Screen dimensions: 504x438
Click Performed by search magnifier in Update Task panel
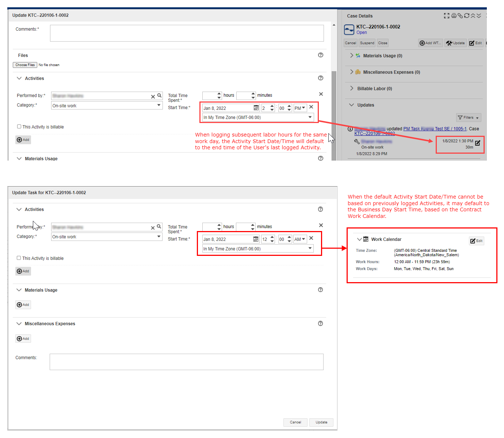(159, 227)
